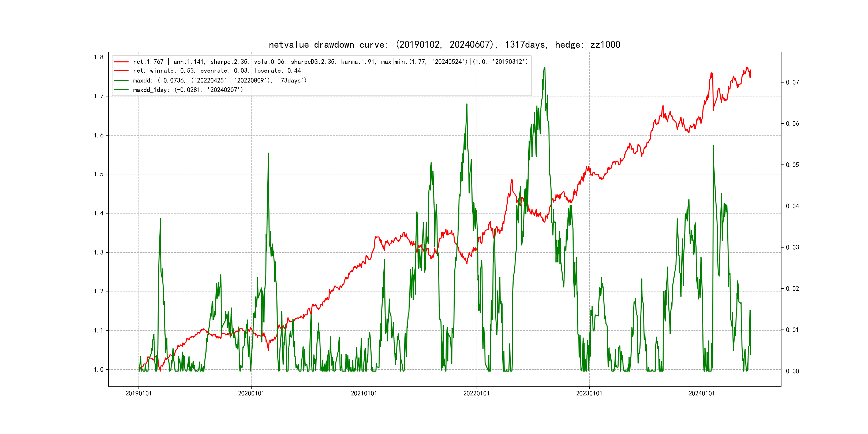Click the right y-axis label 0.00
868x434 pixels.
792,371
